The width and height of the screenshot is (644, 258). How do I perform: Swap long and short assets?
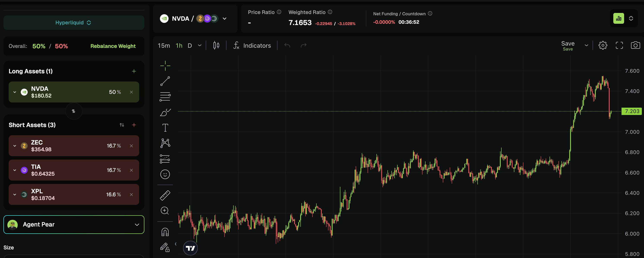click(x=73, y=111)
